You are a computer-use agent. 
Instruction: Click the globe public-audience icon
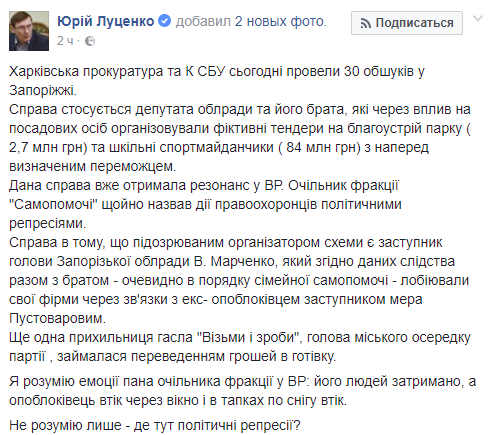click(x=90, y=41)
